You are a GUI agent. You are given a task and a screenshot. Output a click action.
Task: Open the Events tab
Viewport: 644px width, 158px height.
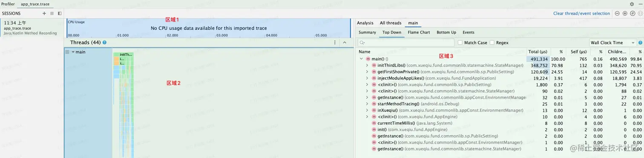(x=469, y=32)
